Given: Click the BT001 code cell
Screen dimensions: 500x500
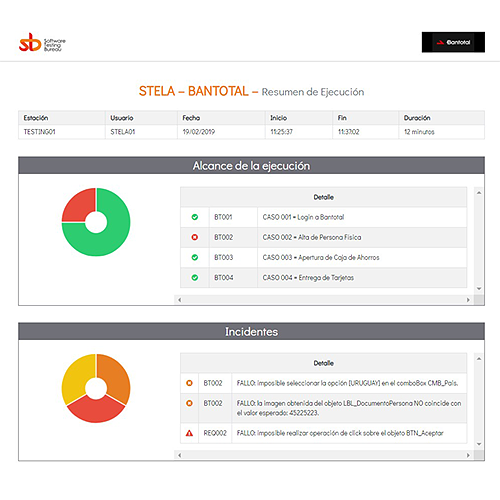Looking at the screenshot, I should [x=233, y=217].
